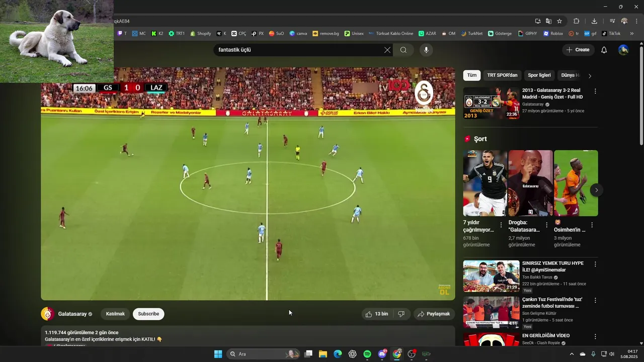
Task: Open Chrome three-dot menu
Action: tap(637, 21)
